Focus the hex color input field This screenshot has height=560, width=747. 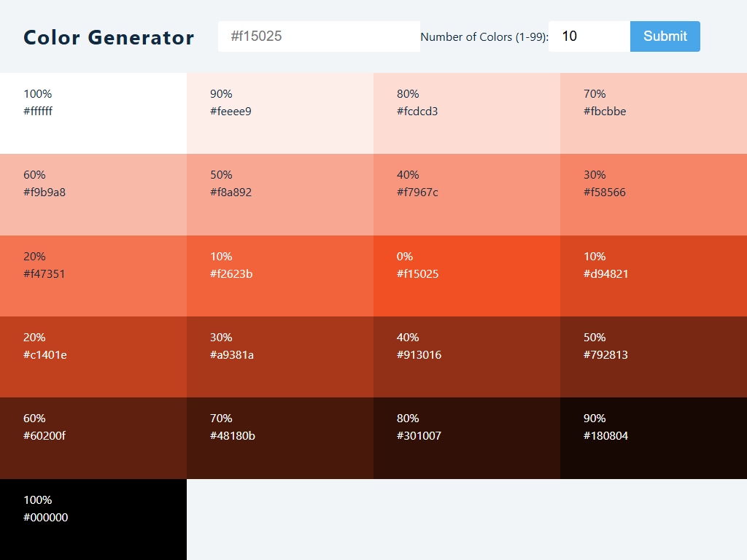pyautogui.click(x=319, y=36)
